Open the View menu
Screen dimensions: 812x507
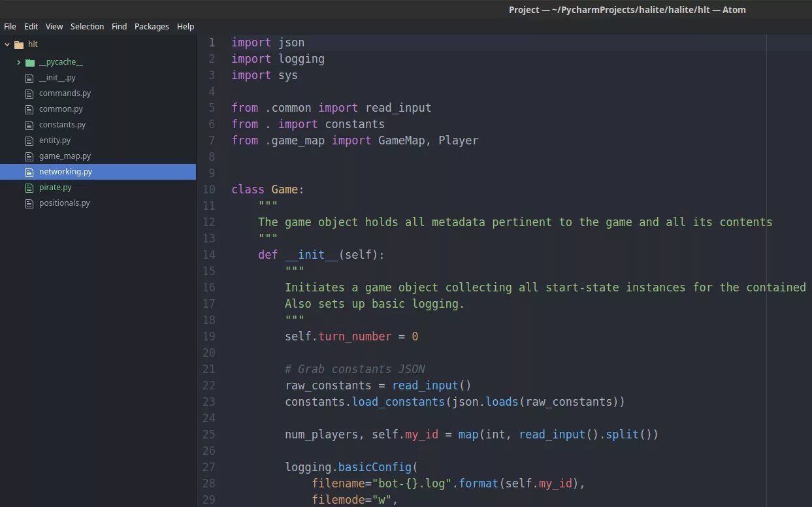click(x=54, y=26)
